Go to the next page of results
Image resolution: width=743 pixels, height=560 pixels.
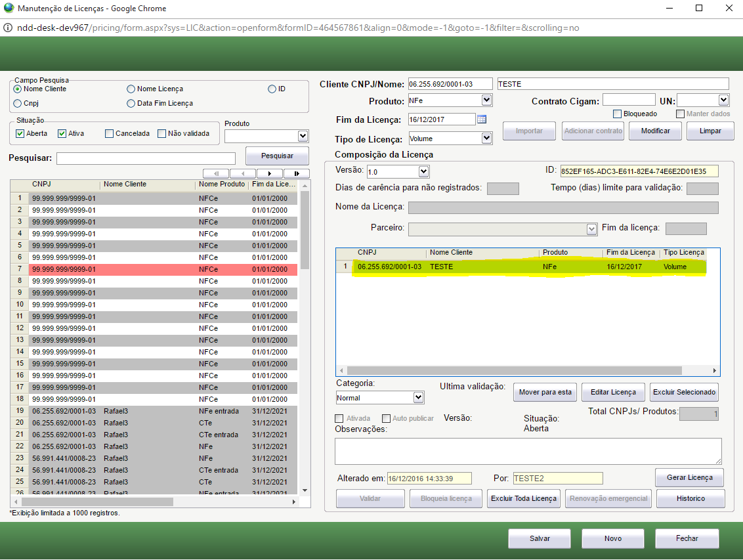pos(269,173)
